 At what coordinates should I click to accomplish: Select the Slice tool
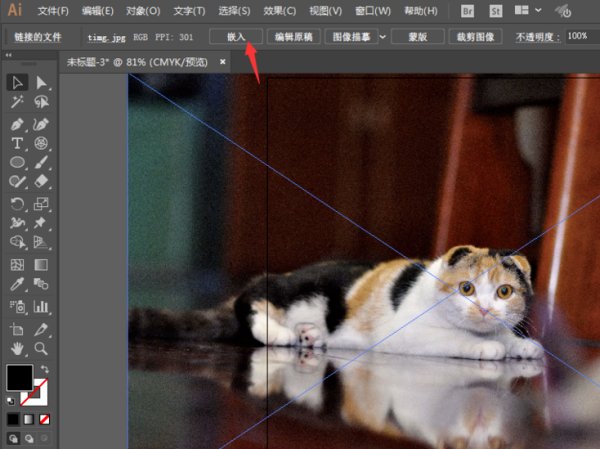pyautogui.click(x=41, y=329)
